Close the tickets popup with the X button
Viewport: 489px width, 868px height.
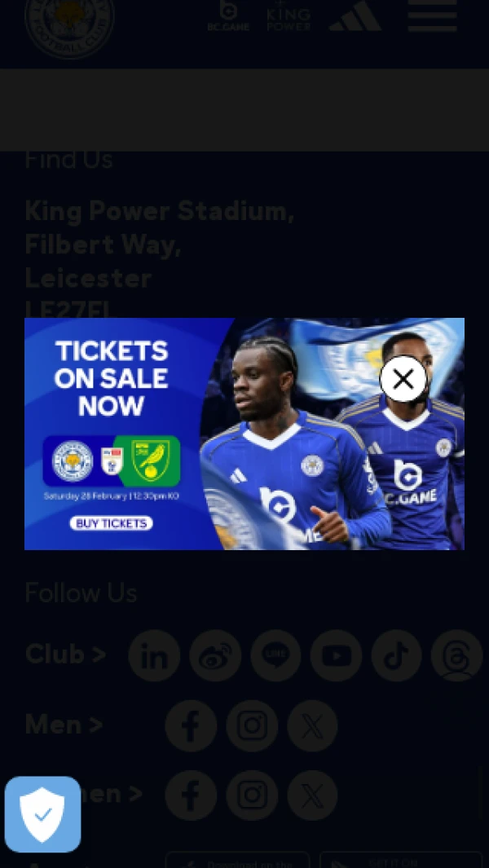(403, 379)
